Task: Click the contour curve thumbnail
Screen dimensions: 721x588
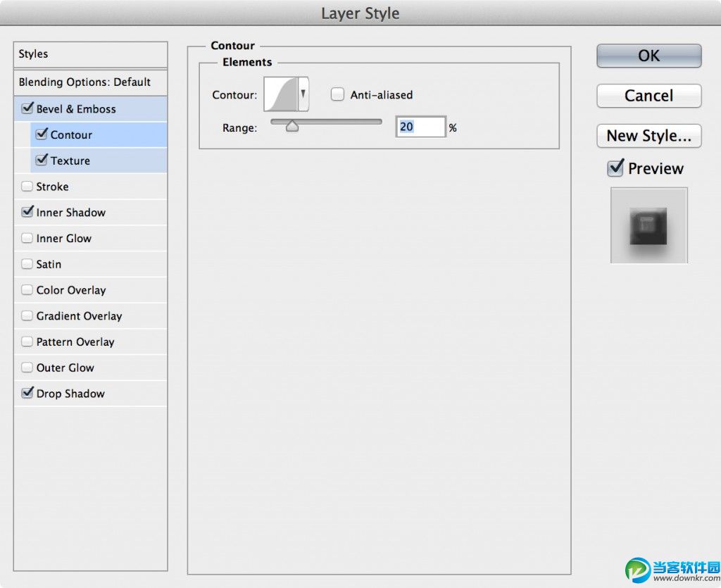Action: click(281, 94)
